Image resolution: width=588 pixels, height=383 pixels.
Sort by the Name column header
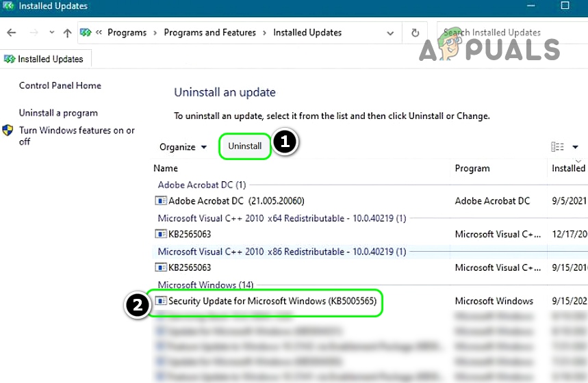tap(166, 168)
